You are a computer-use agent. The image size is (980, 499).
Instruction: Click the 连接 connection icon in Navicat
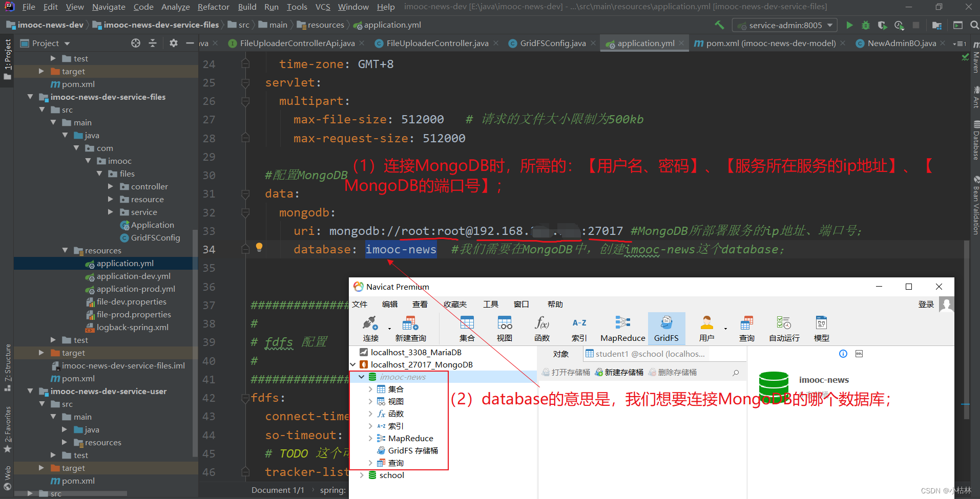370,328
